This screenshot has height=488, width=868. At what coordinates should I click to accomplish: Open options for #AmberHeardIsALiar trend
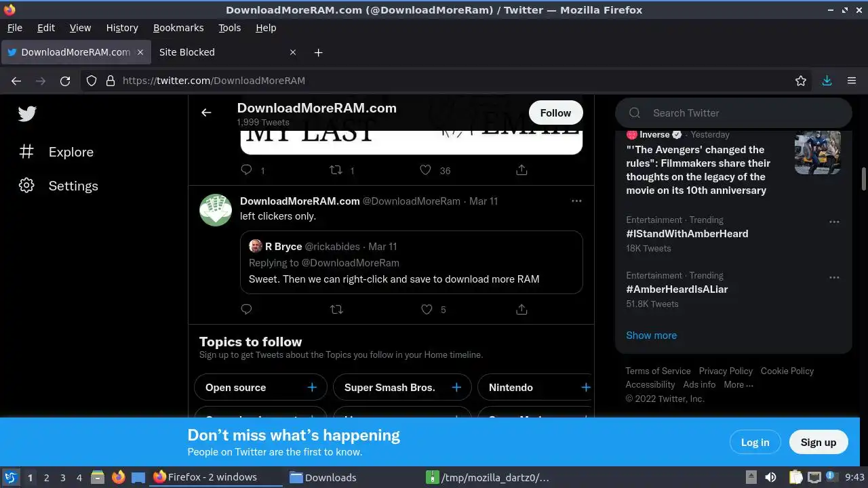[x=834, y=277]
